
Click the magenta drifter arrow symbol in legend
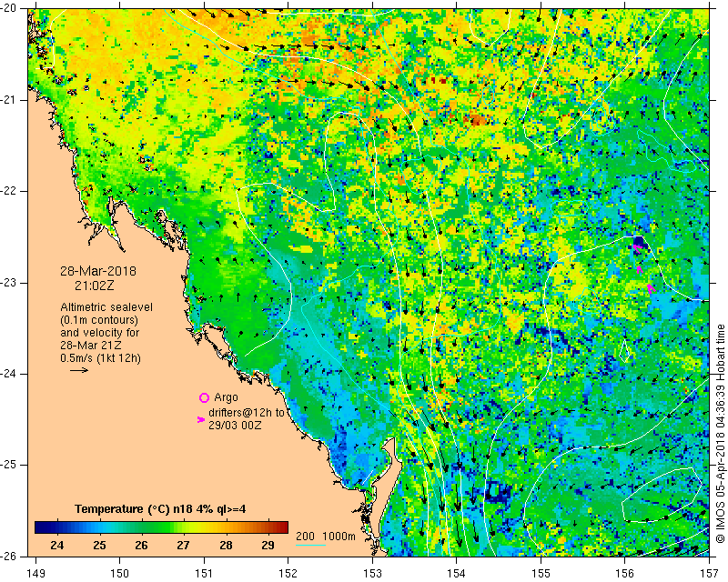coord(201,419)
